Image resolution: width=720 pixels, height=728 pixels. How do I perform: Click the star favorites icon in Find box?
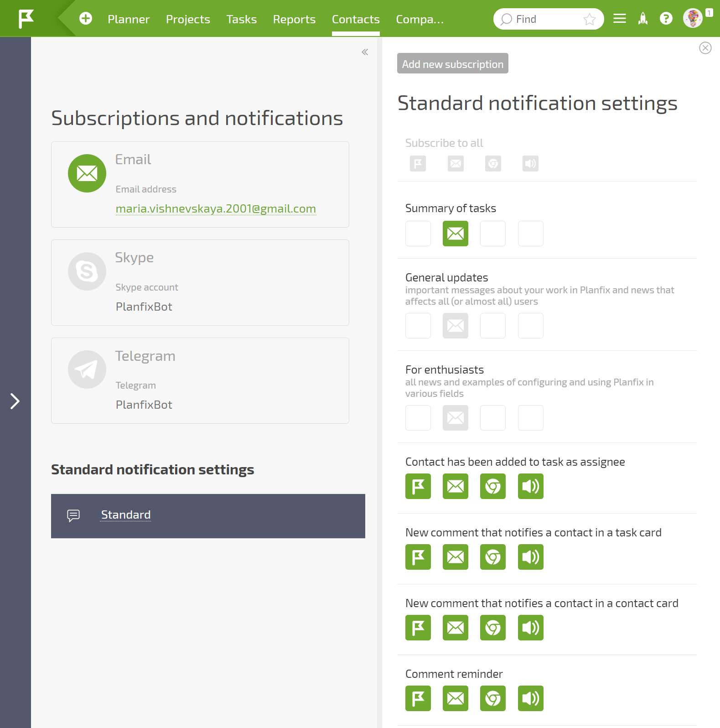click(590, 19)
